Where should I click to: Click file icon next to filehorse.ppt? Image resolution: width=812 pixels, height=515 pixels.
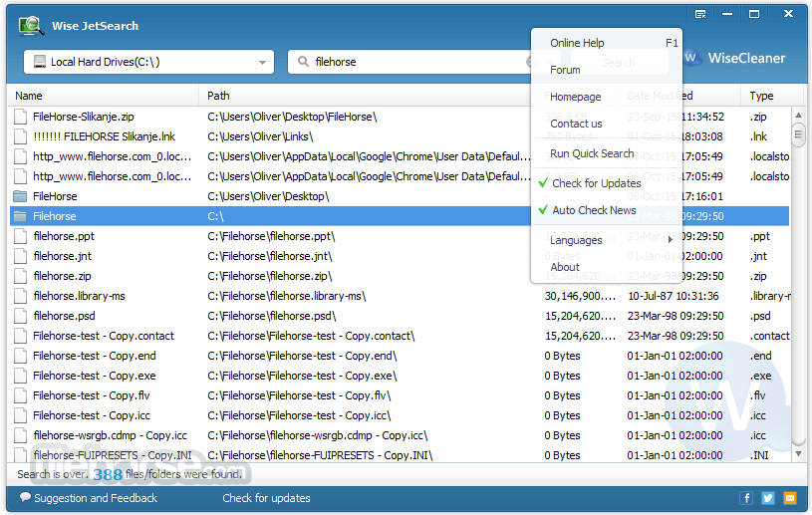coord(20,236)
